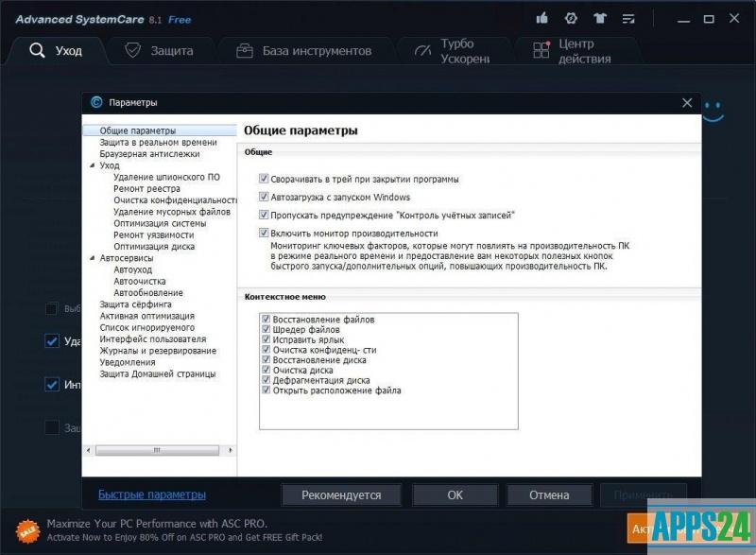Viewport: 756px width, 555px height.
Task: Toggle Пропускать предупреждение Контроль учётных записей
Action: 264,215
